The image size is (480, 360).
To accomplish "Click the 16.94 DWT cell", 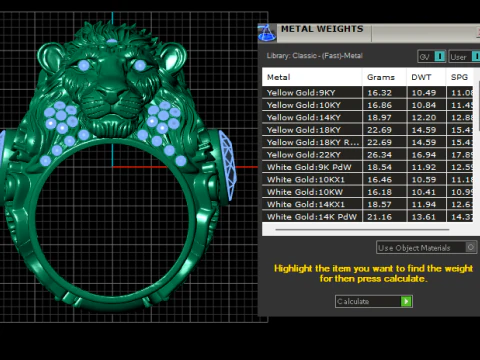I will pyautogui.click(x=426, y=155).
